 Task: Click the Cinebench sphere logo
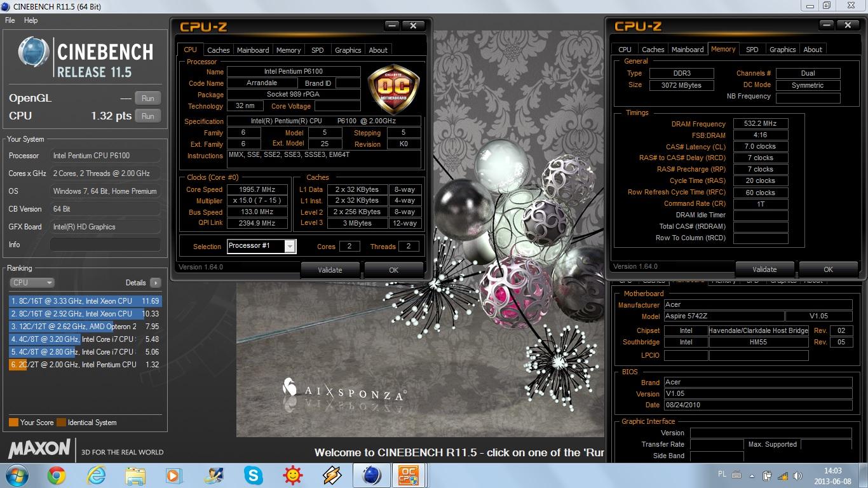[x=33, y=52]
